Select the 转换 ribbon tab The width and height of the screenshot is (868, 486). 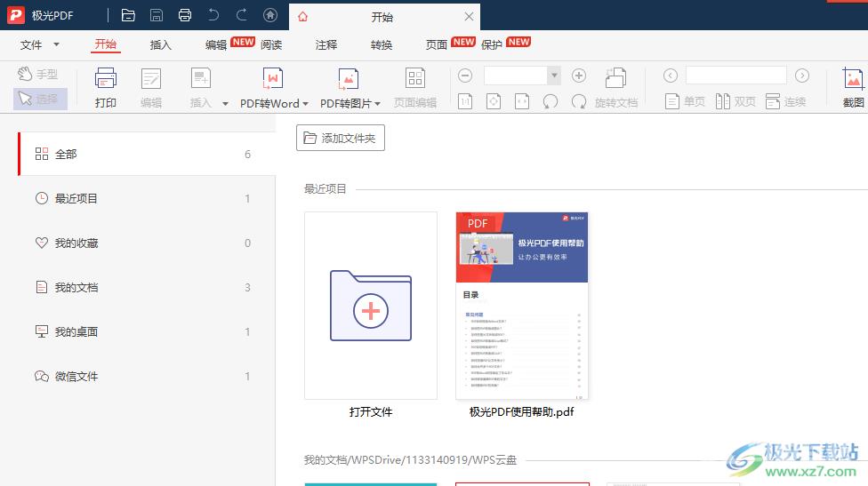[x=382, y=44]
